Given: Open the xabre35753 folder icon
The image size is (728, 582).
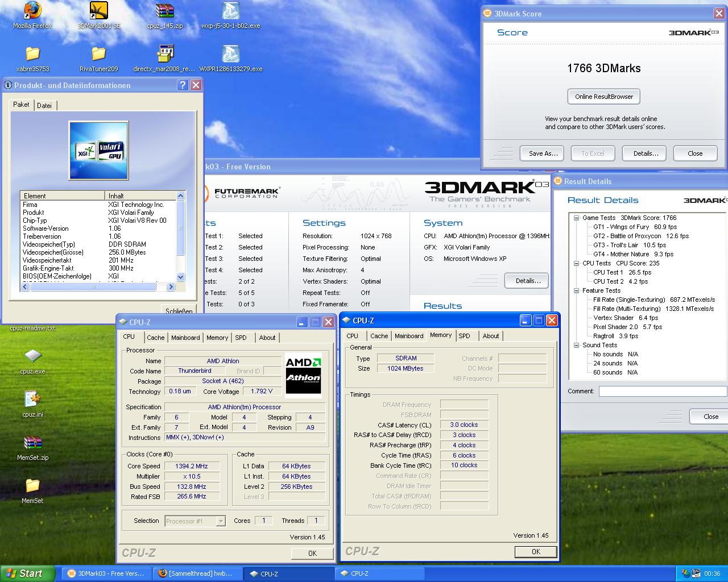Looking at the screenshot, I should click(x=32, y=54).
